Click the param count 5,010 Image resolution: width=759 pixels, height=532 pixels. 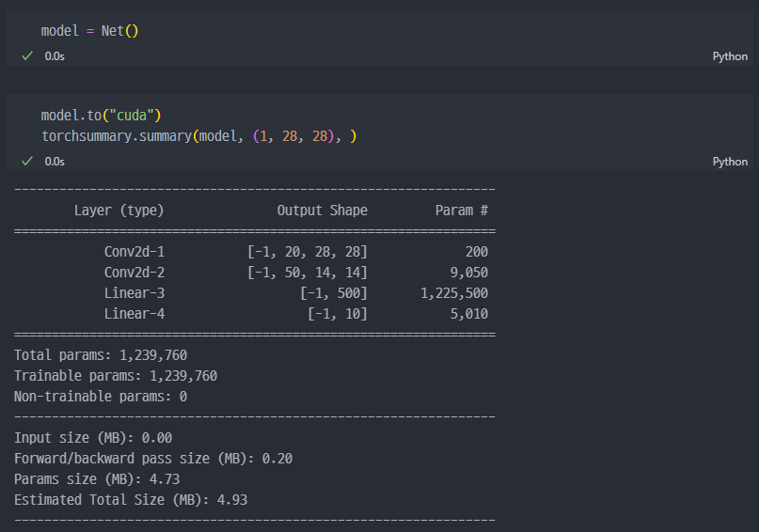point(469,314)
